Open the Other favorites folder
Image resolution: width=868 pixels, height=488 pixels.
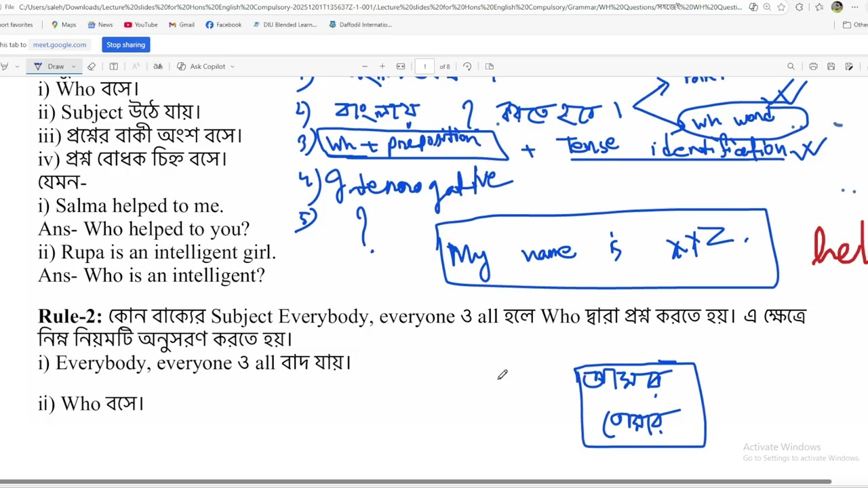pos(855,24)
